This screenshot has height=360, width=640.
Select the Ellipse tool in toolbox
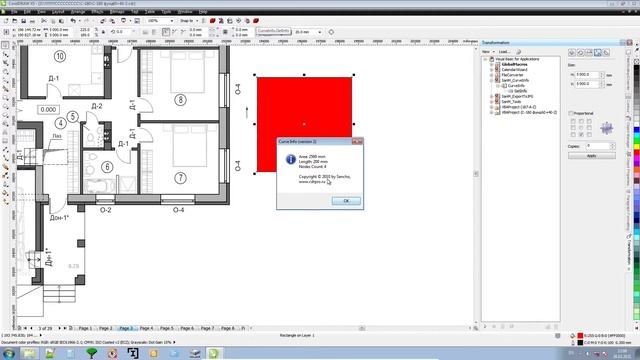5,107
